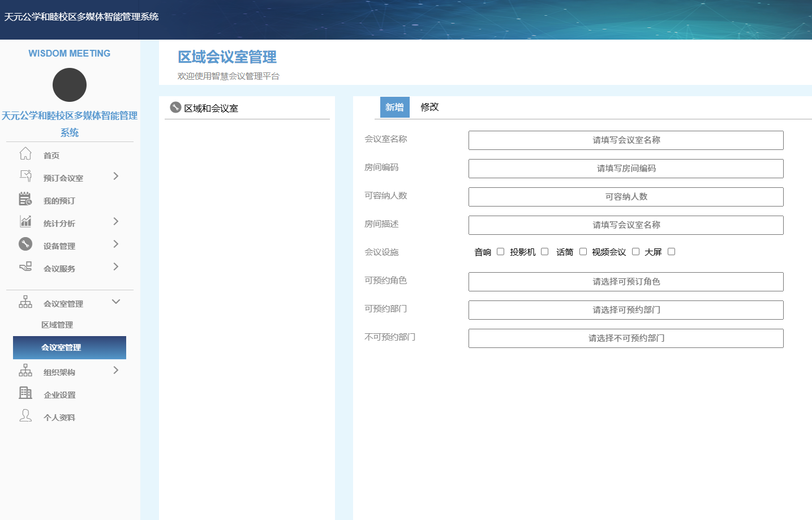Viewport: 812px width, 520px height.
Task: Switch to the 修改 tab
Action: (429, 107)
